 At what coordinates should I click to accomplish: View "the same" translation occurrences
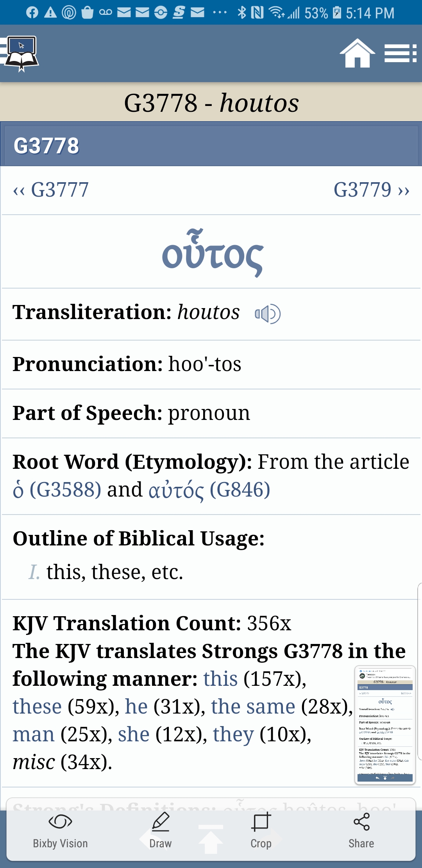[x=253, y=707]
